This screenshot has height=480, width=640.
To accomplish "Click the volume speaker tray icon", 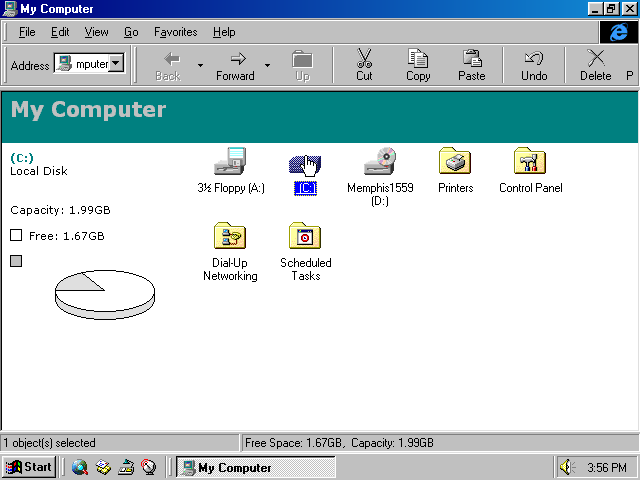I will (567, 467).
